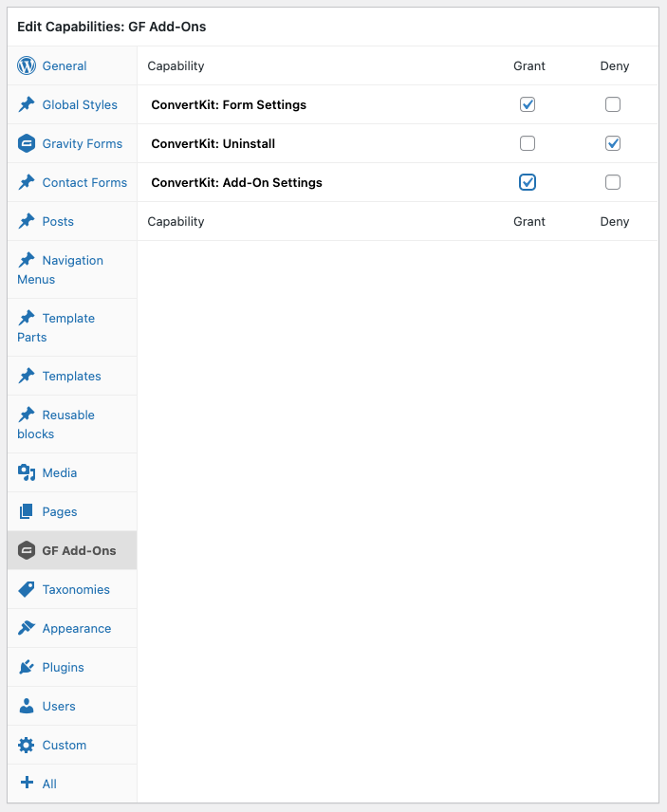Viewport: 667px width, 812px height.
Task: Open the Reusable blocks section
Action: (72, 424)
